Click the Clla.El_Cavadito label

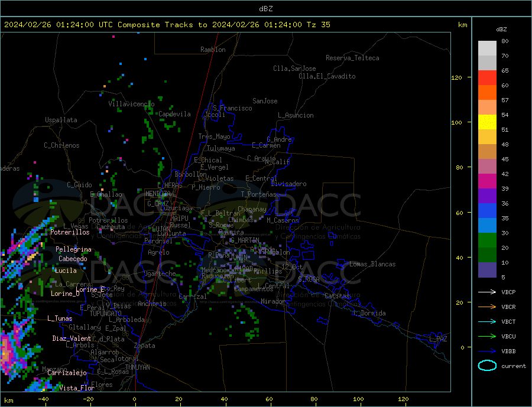(327, 76)
